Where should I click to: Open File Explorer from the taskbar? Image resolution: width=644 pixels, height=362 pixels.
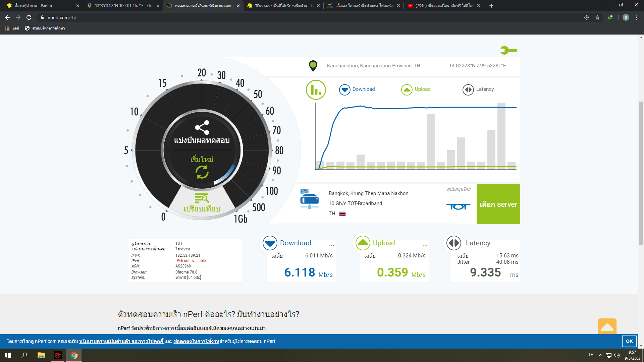[x=41, y=355]
